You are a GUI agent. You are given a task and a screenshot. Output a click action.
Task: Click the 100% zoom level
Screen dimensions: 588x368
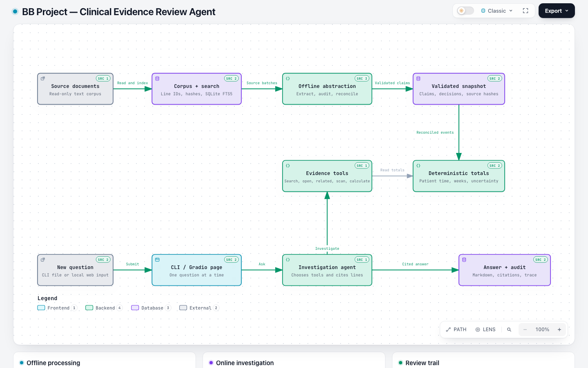tap(542, 330)
